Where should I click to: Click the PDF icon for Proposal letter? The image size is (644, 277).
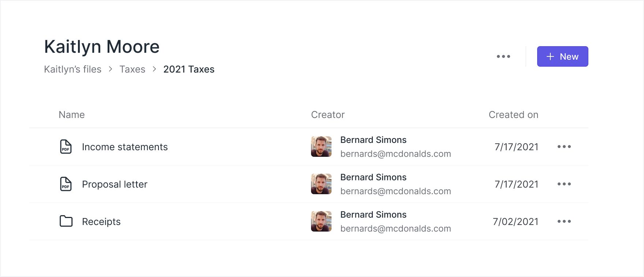[x=66, y=184]
